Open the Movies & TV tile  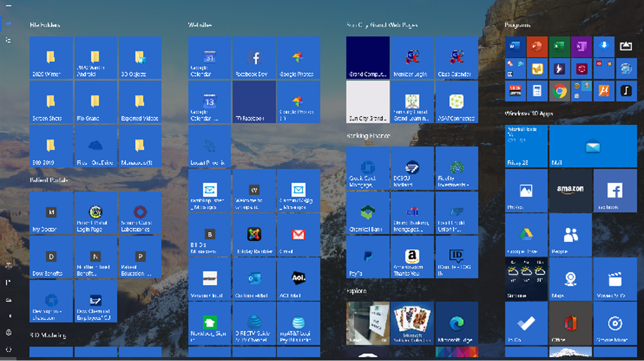click(x=615, y=279)
